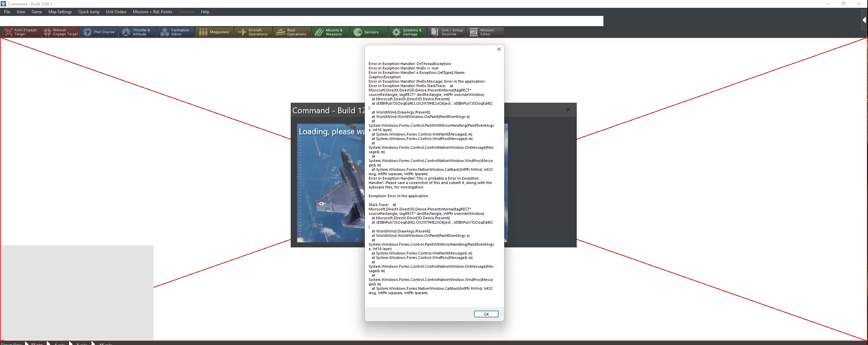Click the fighter jet loading image
This screenshot has width=868, height=345.
(331, 183)
